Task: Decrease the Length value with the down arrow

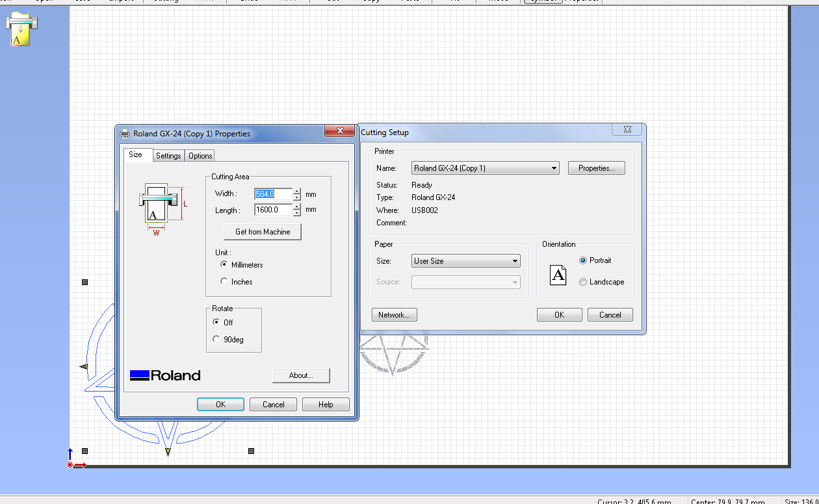Action: coord(297,213)
